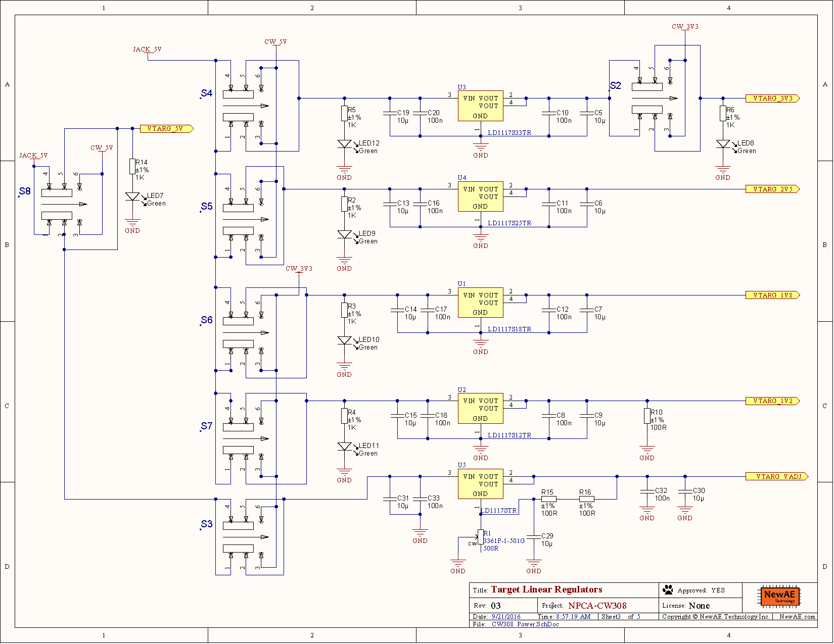This screenshot has width=834, height=644.
Task: Select resistor R5 symbol
Action: 345,114
